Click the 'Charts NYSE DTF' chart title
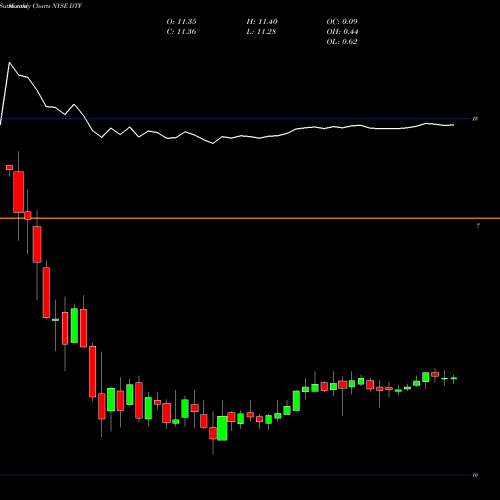 coord(57,6)
